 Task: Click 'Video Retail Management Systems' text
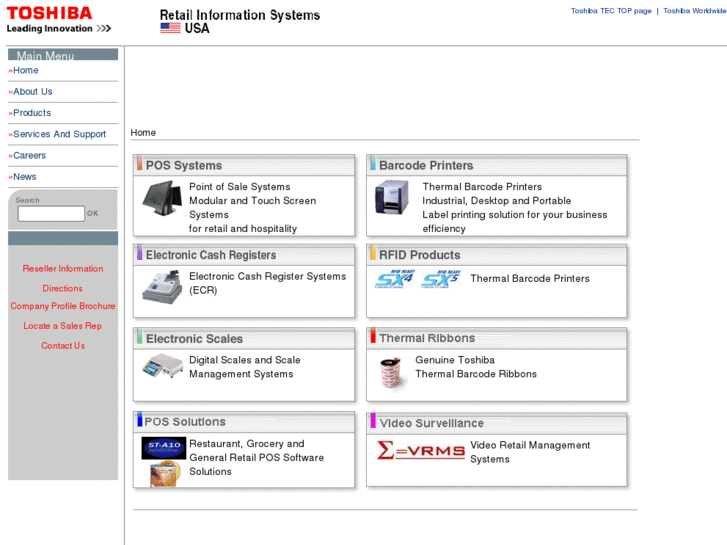point(530,452)
